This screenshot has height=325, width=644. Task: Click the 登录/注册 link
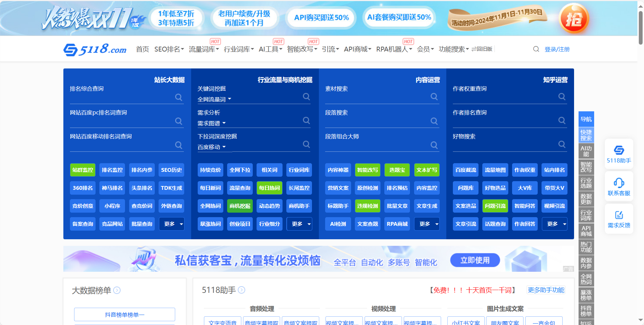557,49
